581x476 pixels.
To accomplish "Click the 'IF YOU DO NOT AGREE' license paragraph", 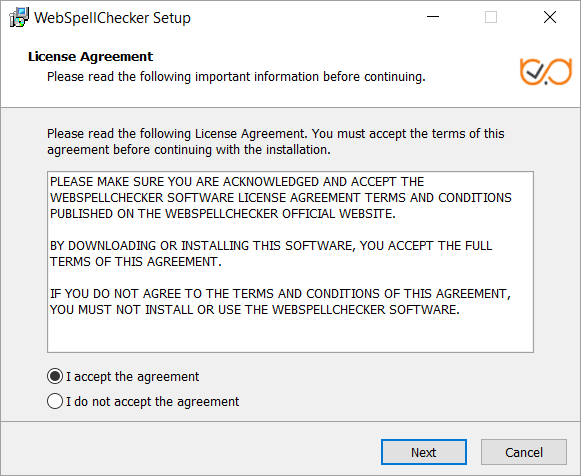I will tap(280, 302).
